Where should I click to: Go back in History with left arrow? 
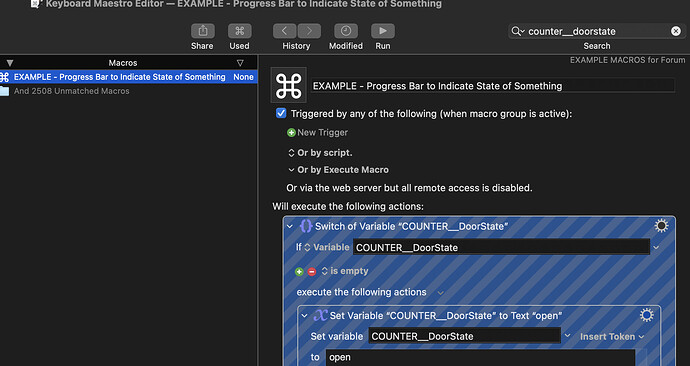point(284,31)
